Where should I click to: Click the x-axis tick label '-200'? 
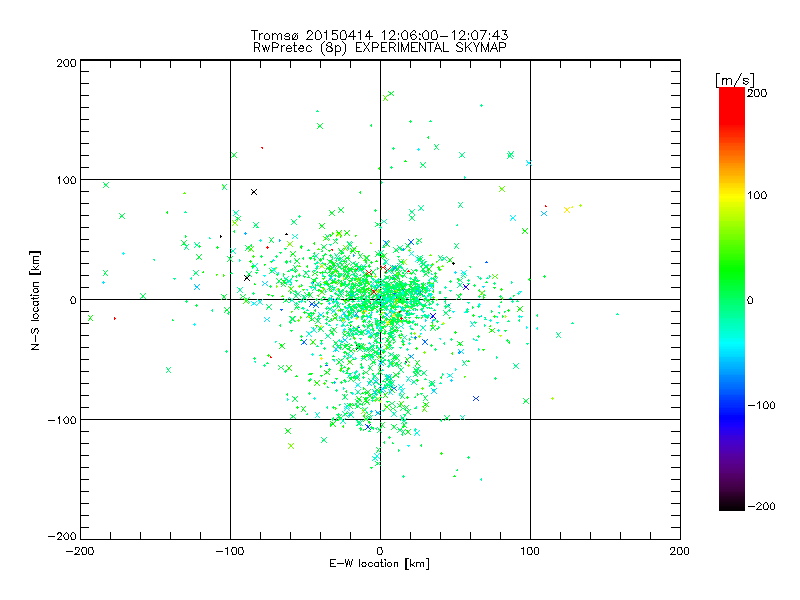(x=80, y=551)
